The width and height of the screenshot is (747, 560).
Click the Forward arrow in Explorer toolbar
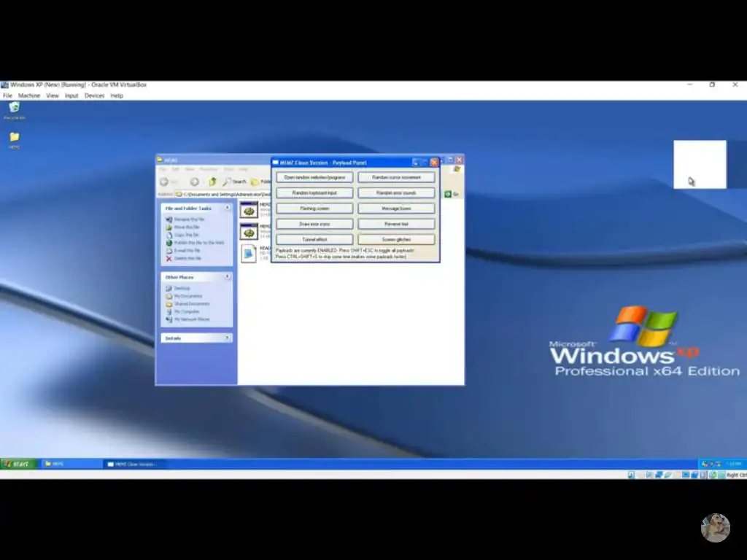coord(194,182)
